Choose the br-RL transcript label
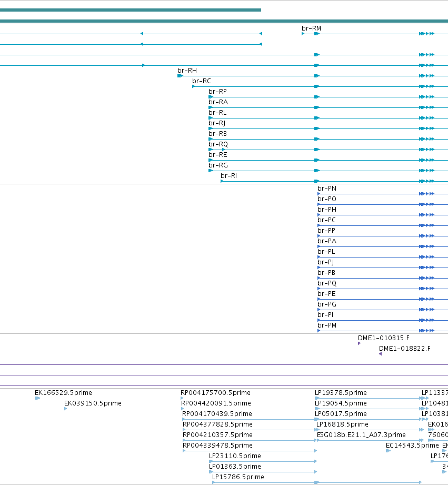Viewport: 448px width, 485px height. 217,112
